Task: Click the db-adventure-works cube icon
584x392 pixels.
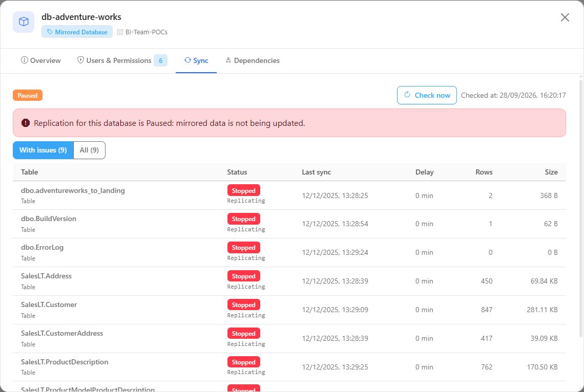Action: (x=24, y=22)
